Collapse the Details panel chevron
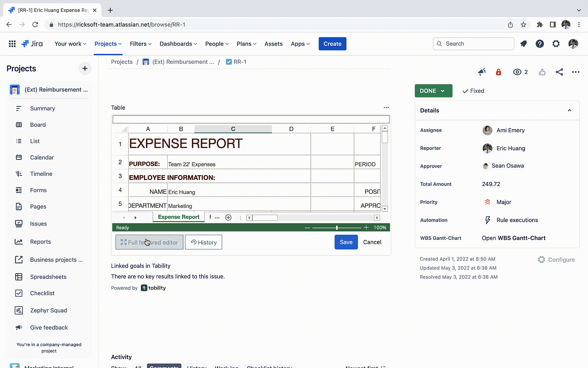This screenshot has width=588, height=368. (x=570, y=110)
